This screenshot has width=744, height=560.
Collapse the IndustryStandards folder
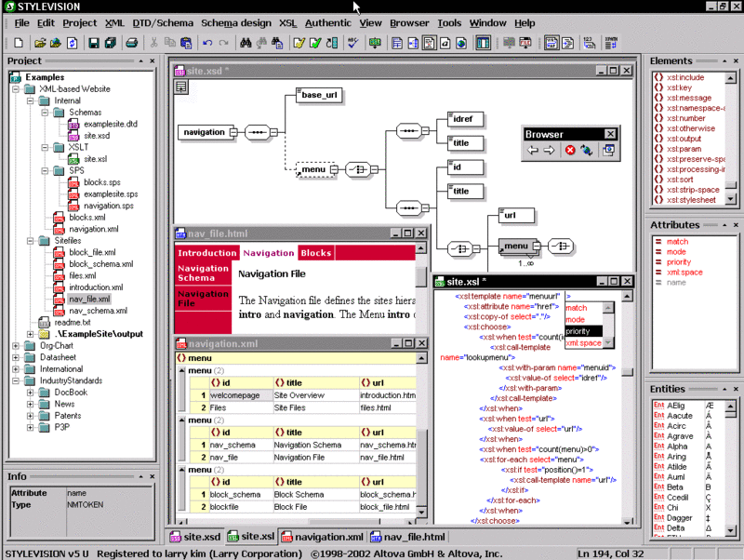16,380
